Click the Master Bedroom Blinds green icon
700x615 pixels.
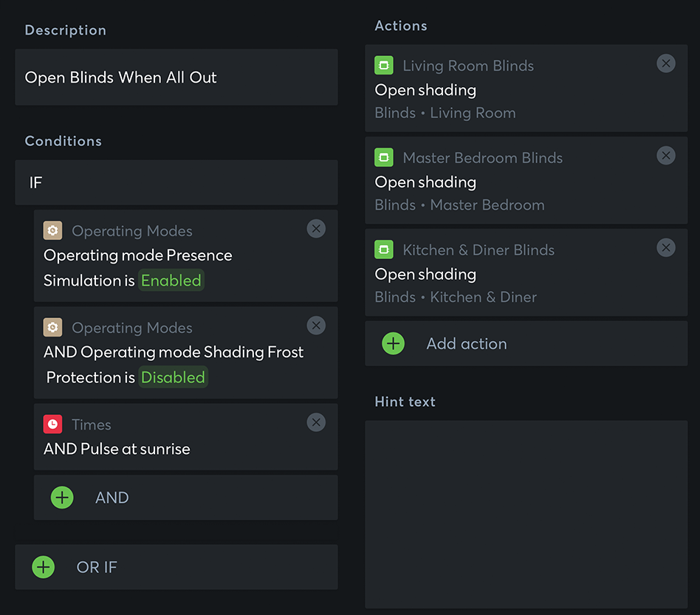383,157
